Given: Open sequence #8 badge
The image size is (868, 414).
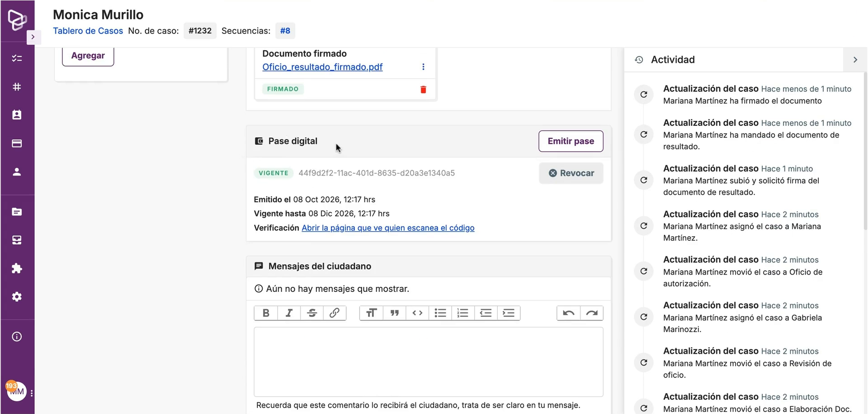Looking at the screenshot, I should (x=285, y=31).
